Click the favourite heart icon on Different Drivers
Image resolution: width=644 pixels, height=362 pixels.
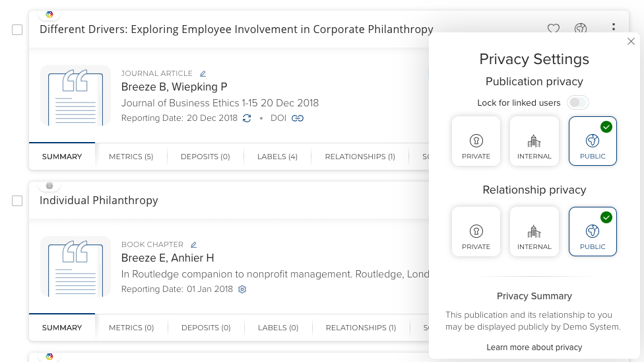tap(554, 29)
